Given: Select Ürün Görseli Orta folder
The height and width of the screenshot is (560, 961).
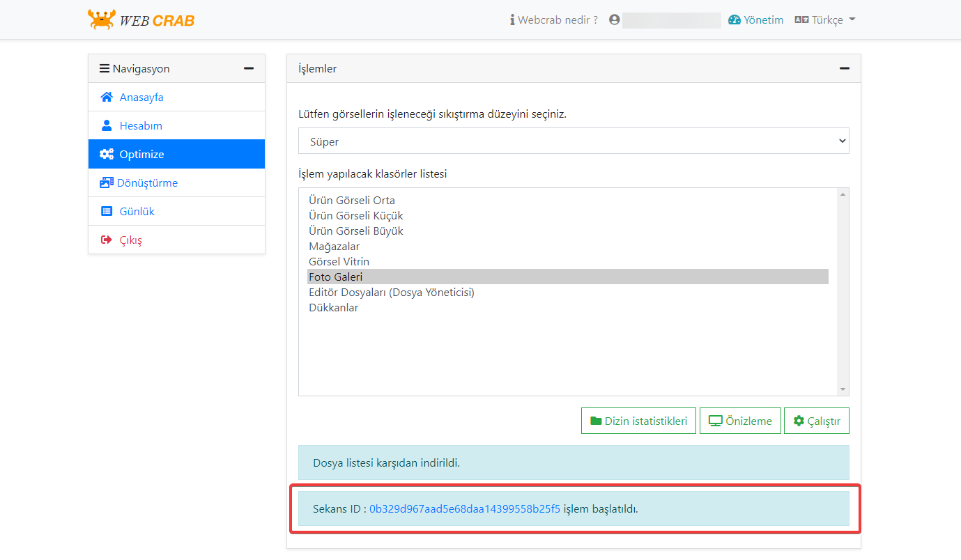Looking at the screenshot, I should 567,201.
